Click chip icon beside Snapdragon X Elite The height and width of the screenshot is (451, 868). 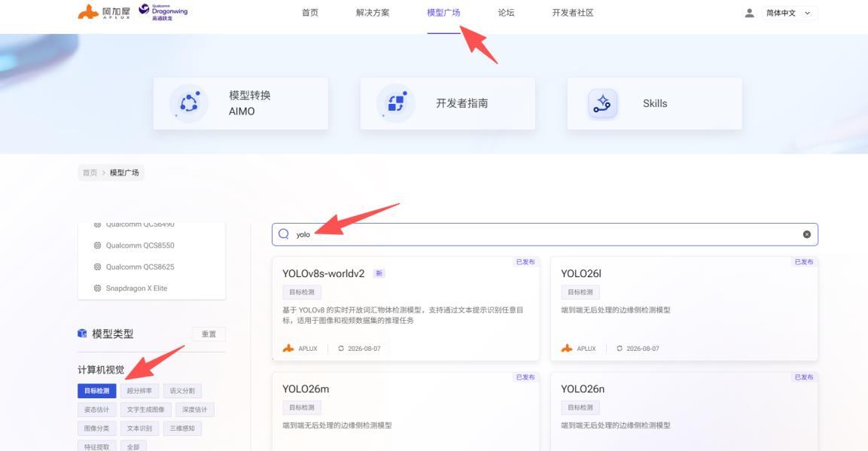(x=97, y=288)
